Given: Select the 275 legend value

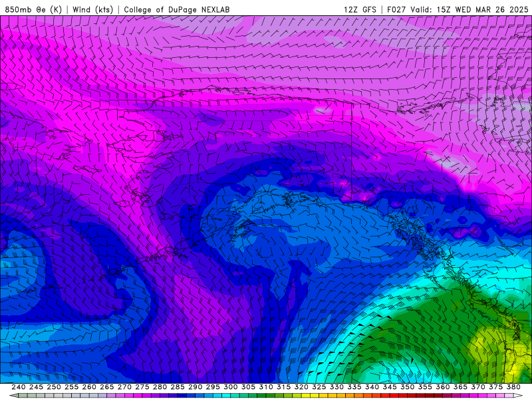Looking at the screenshot, I should [x=142, y=387].
